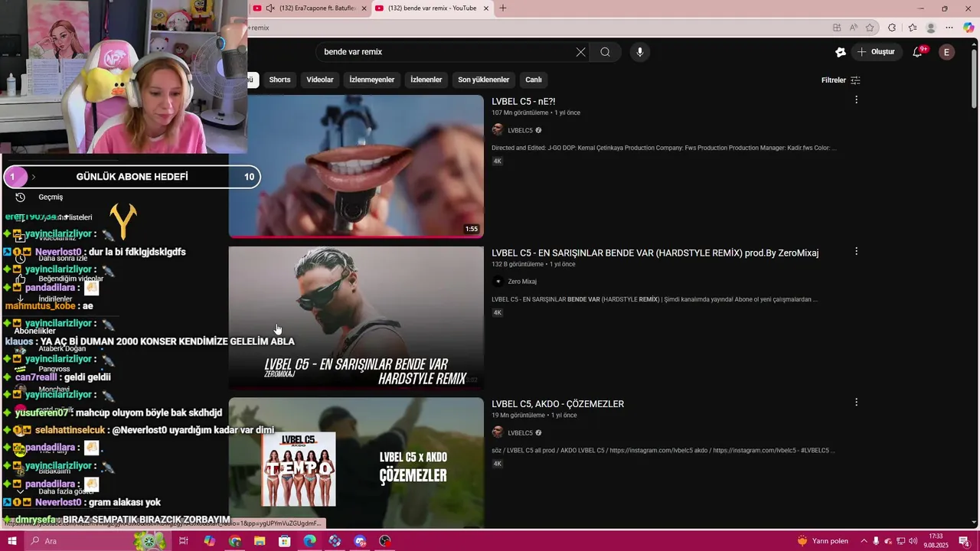Open the EN SARIŞINLAR BENDE VAR remix thumbnail

[356, 318]
